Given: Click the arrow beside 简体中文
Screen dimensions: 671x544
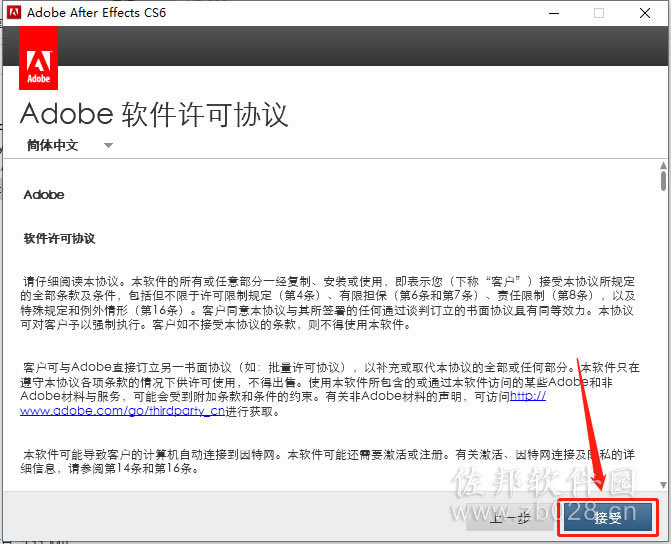Looking at the screenshot, I should point(108,146).
